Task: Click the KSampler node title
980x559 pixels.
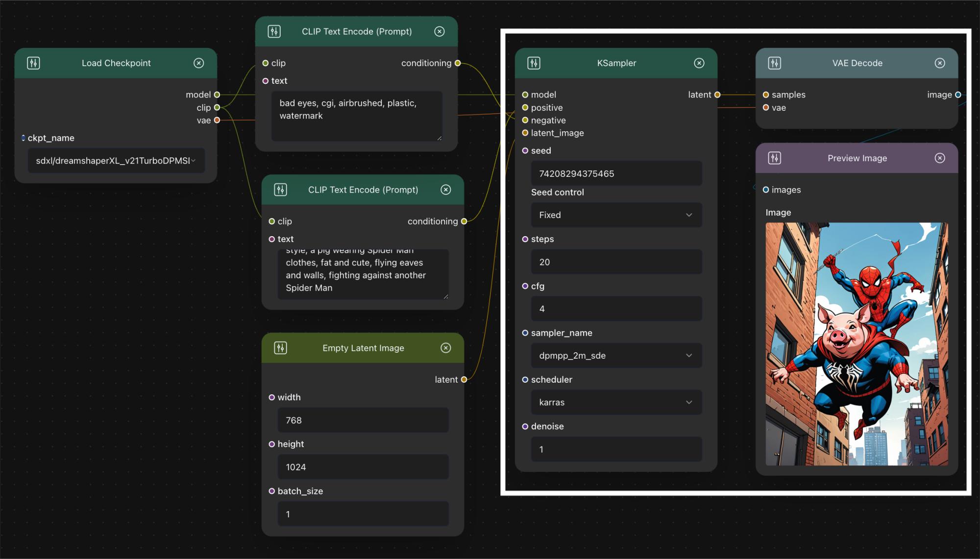Action: tap(616, 63)
